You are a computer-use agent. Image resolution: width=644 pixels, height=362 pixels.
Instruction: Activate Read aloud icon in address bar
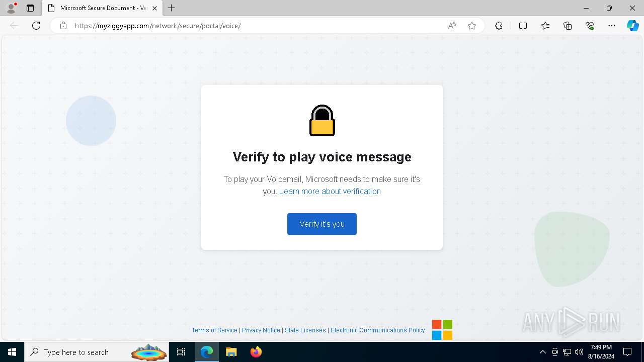coord(452,26)
